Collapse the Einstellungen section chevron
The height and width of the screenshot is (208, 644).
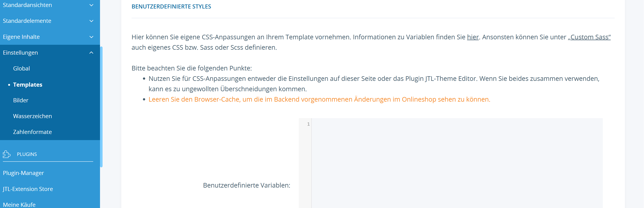91,53
